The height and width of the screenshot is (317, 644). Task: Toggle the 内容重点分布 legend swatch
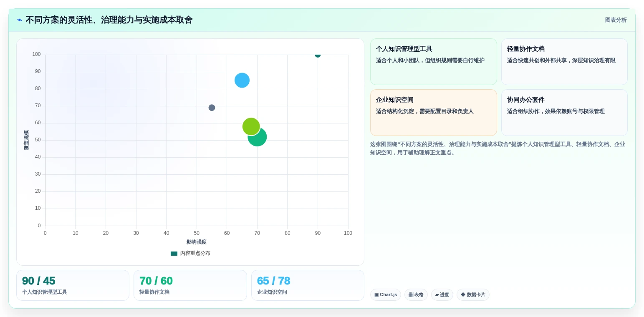pyautogui.click(x=174, y=254)
